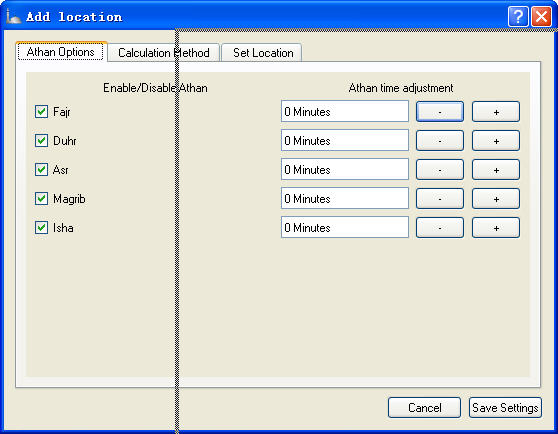Disable the Asr athan checkbox
The height and width of the screenshot is (434, 558).
pyautogui.click(x=41, y=170)
